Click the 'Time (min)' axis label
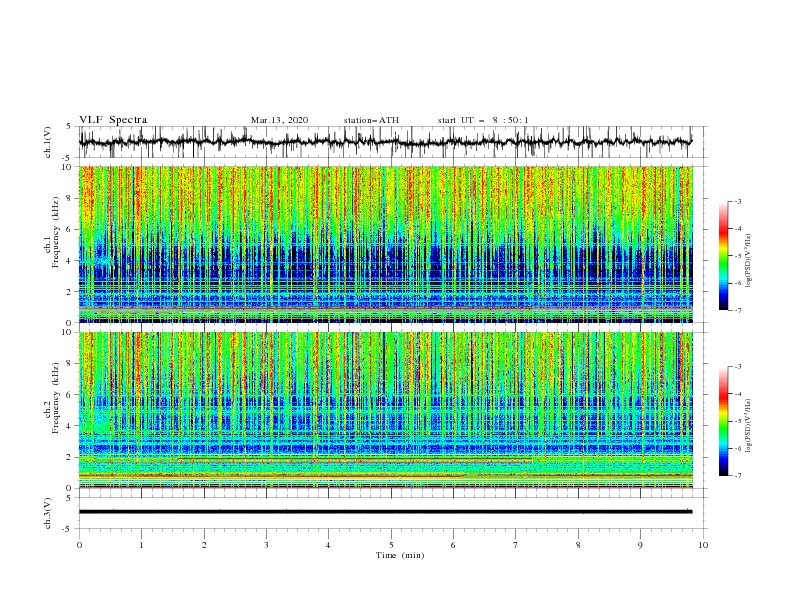792x612 pixels. (x=400, y=555)
